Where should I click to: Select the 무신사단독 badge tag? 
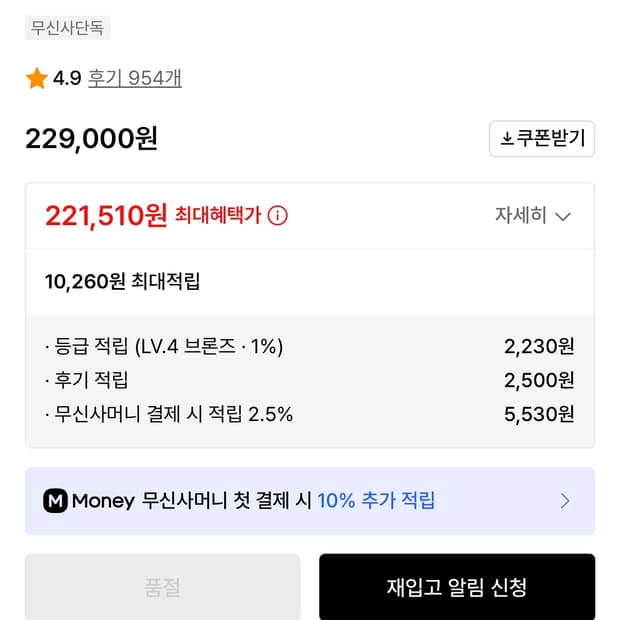(67, 28)
